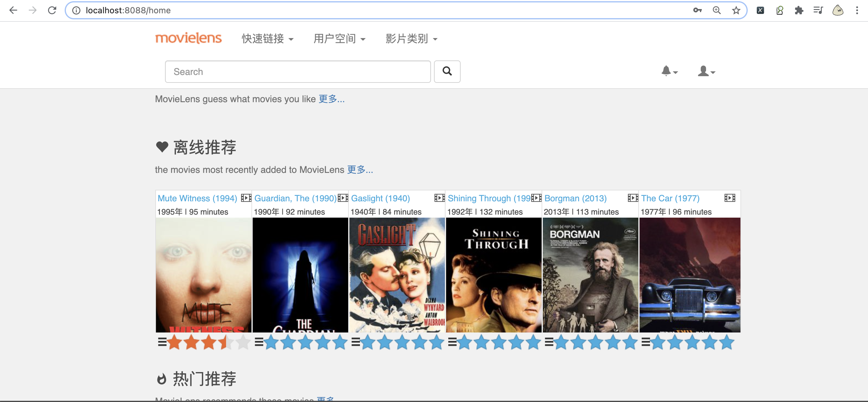The height and width of the screenshot is (402, 868).
Task: Click the Guardian poster image
Action: coord(300,275)
